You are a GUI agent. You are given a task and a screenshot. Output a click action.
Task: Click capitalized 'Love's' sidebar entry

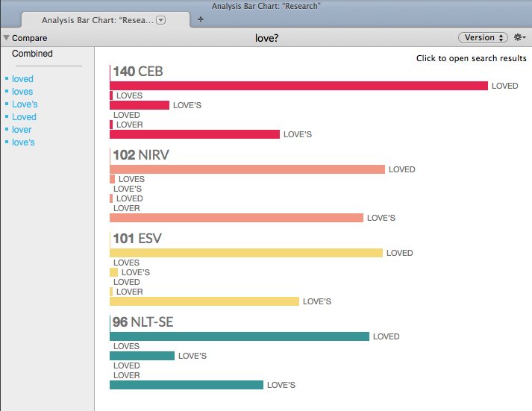tap(25, 104)
